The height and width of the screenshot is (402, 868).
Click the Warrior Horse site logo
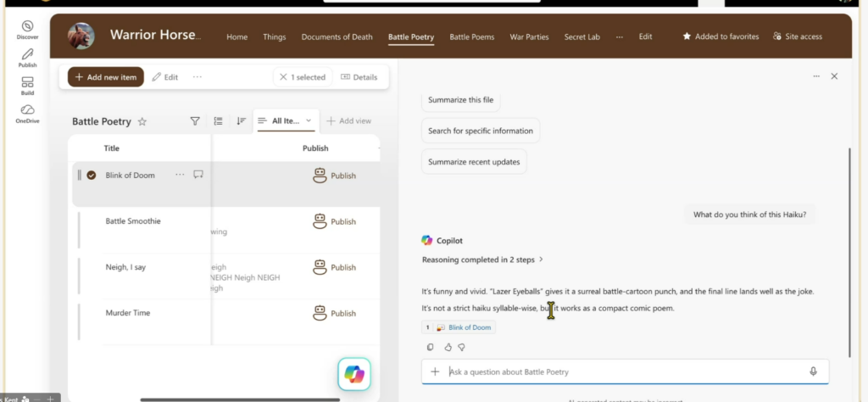pyautogui.click(x=81, y=36)
